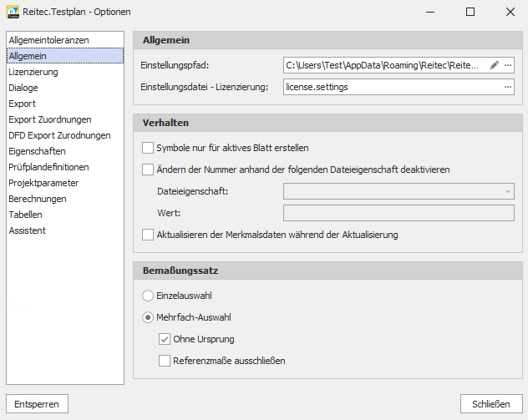Image resolution: width=528 pixels, height=420 pixels.
Task: Enable 'Symbole nur für aktives Blatt erstellen'
Action: (148, 148)
